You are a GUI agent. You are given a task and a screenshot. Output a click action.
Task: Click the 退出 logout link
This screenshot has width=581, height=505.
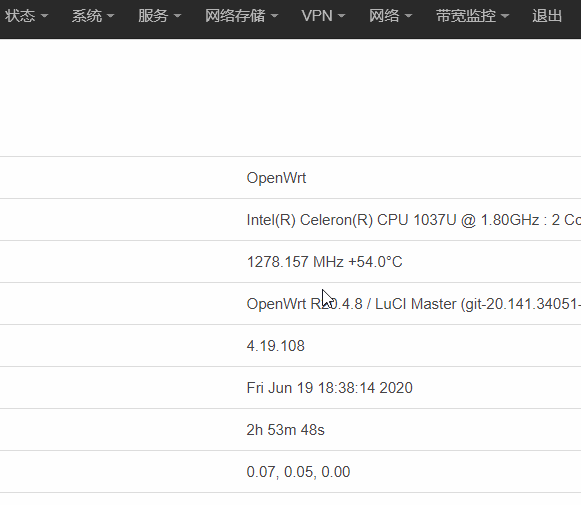click(547, 16)
